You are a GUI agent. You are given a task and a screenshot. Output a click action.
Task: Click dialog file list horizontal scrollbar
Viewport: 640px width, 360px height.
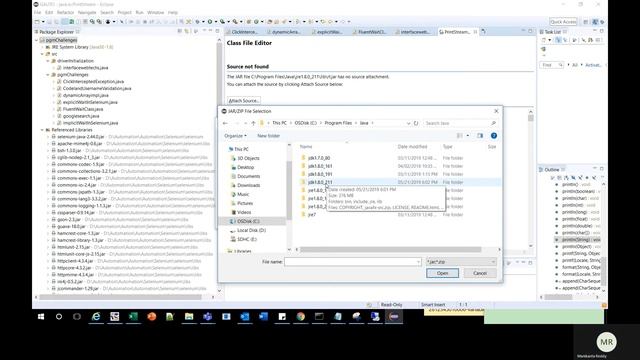point(390,249)
